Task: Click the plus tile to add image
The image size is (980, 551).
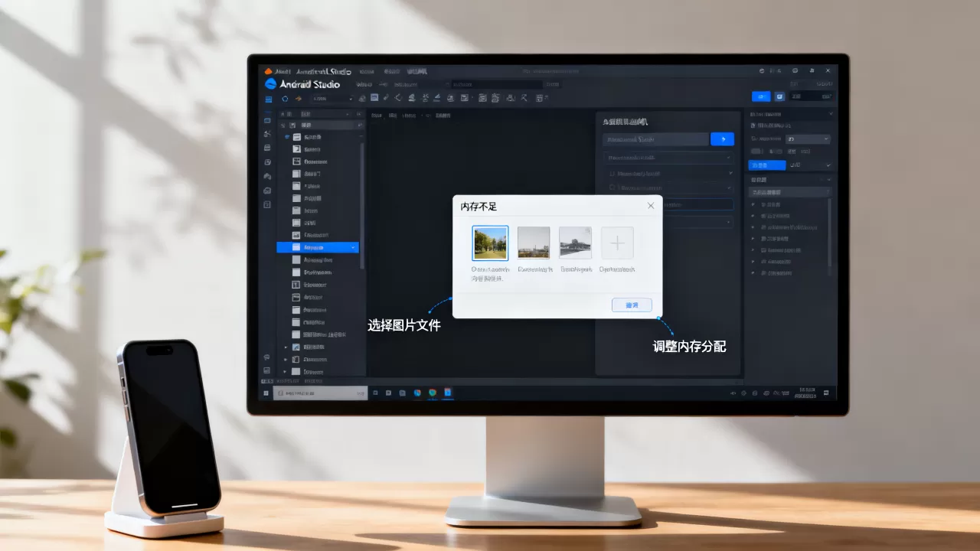Action: point(617,243)
